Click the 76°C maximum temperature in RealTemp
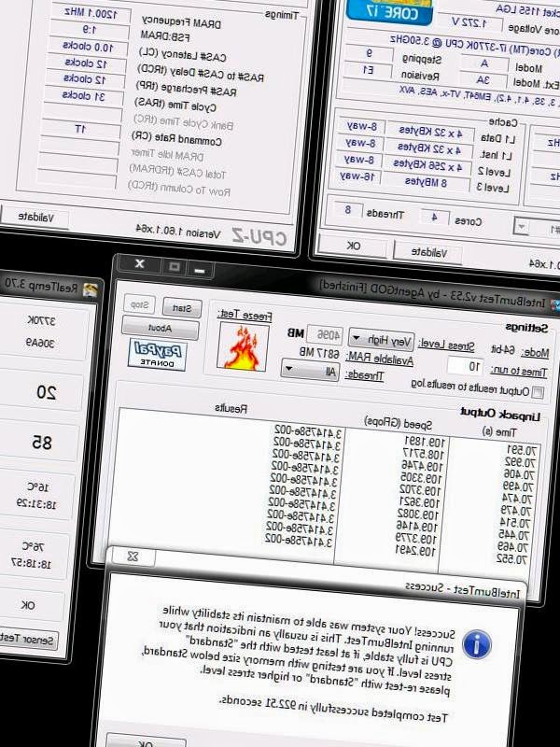Image resolution: width=560 pixels, height=747 pixels. coord(33,546)
